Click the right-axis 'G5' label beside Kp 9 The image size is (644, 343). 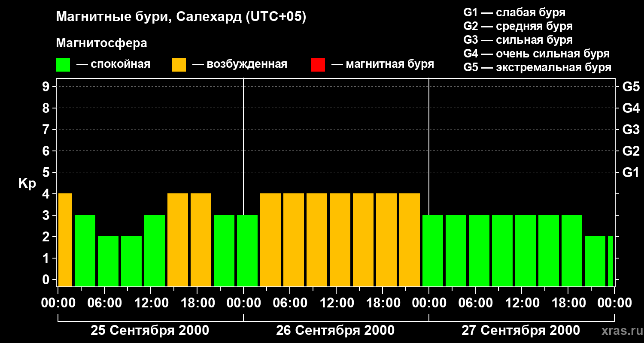coord(631,87)
